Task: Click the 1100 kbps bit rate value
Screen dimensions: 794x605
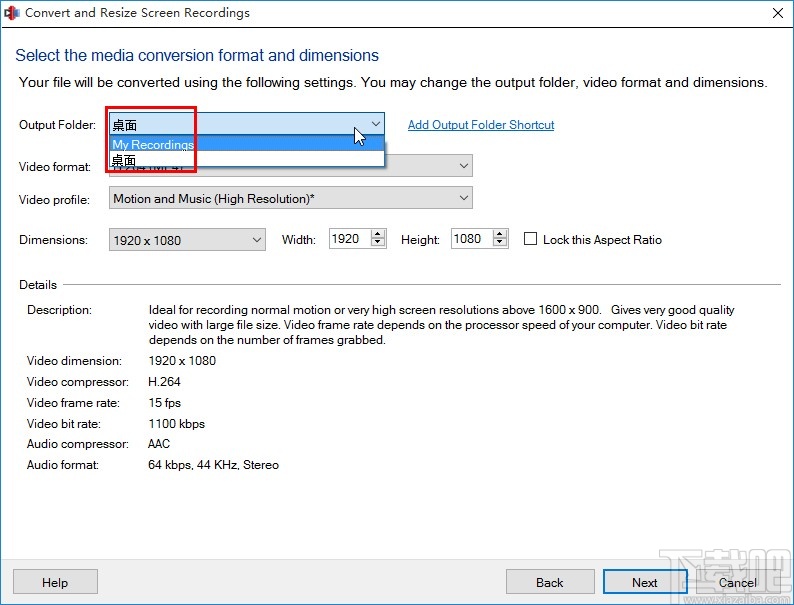Action: coord(177,424)
